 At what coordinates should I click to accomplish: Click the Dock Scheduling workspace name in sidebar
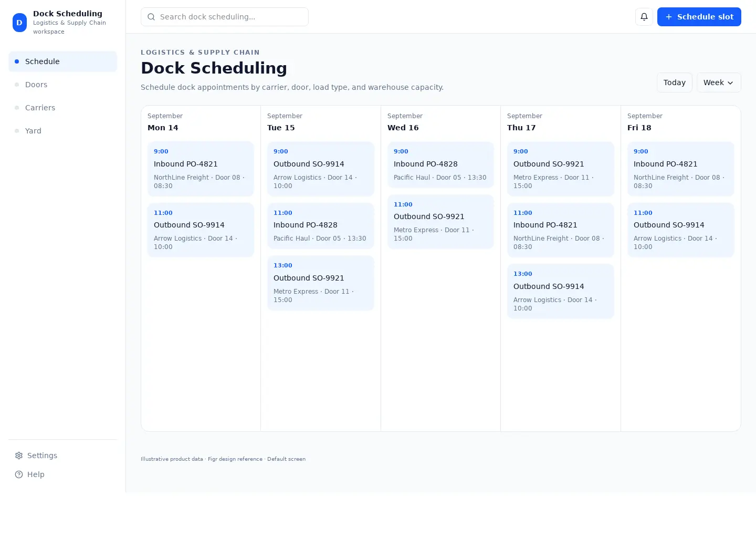(x=68, y=14)
